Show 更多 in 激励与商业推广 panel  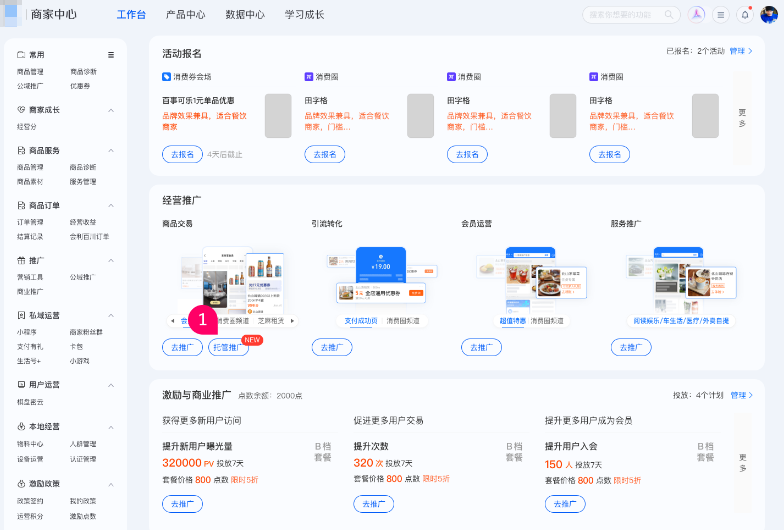(x=742, y=463)
